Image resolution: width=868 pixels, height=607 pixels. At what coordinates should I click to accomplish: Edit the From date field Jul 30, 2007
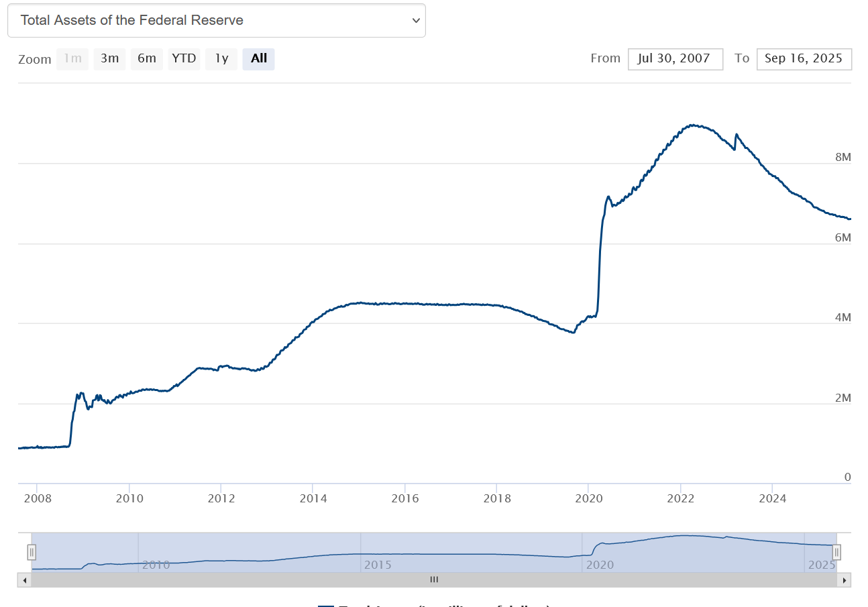[675, 59]
